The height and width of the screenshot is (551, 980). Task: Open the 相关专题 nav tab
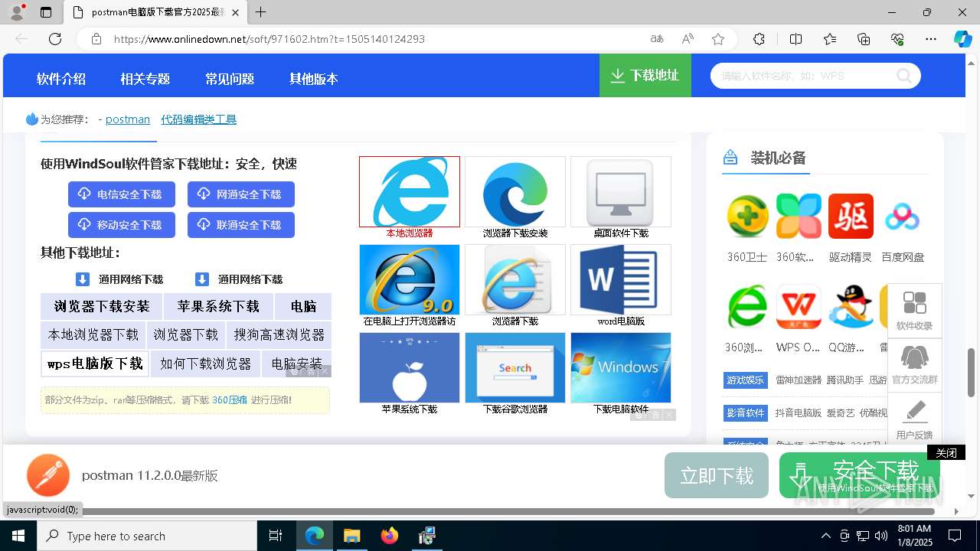pyautogui.click(x=145, y=79)
